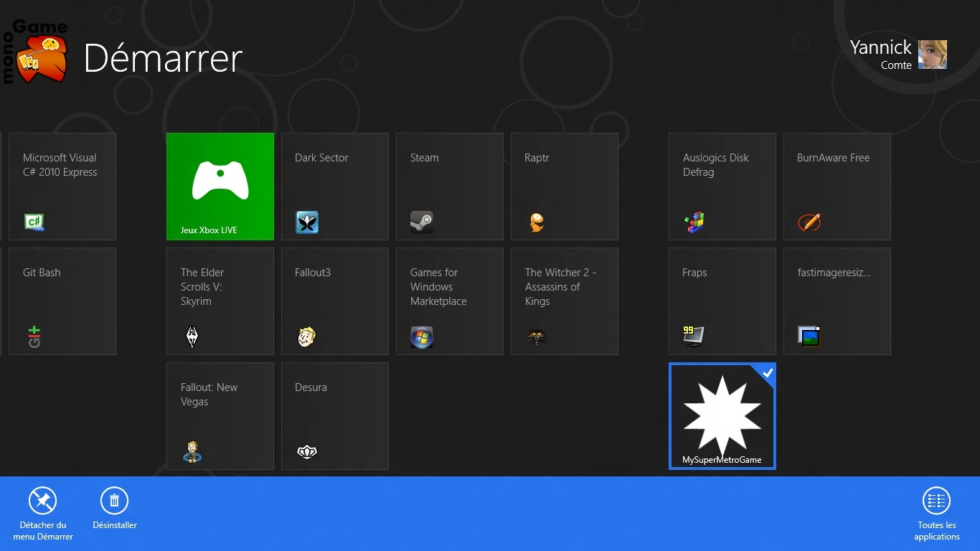Click the Skyrim dragon emblem icon
Image resolution: width=980 pixels, height=551 pixels.
(192, 337)
